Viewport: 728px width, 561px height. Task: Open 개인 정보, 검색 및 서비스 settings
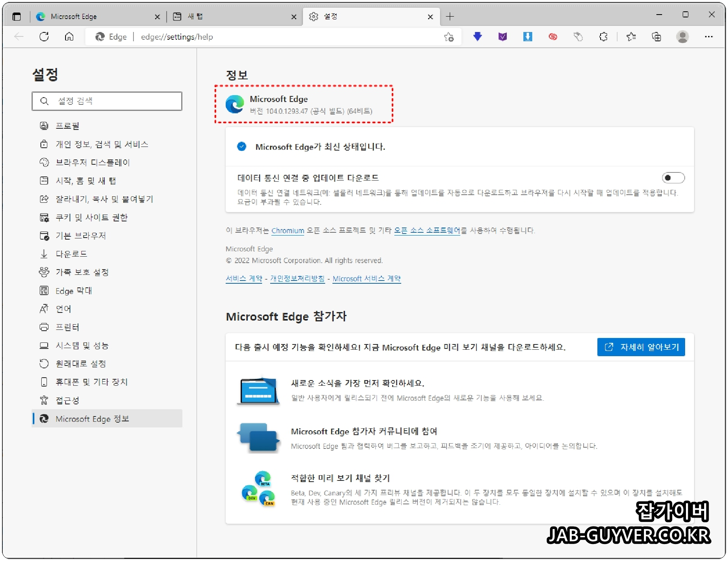coord(107,144)
